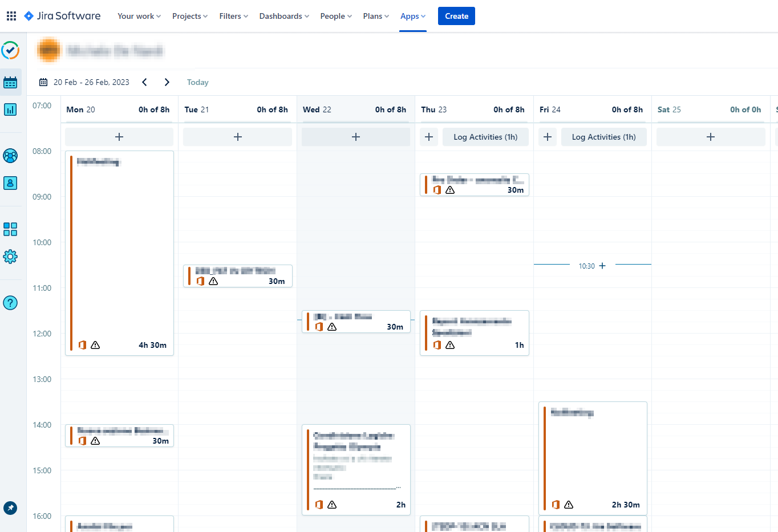
Task: Click the Create button
Action: pyautogui.click(x=456, y=16)
